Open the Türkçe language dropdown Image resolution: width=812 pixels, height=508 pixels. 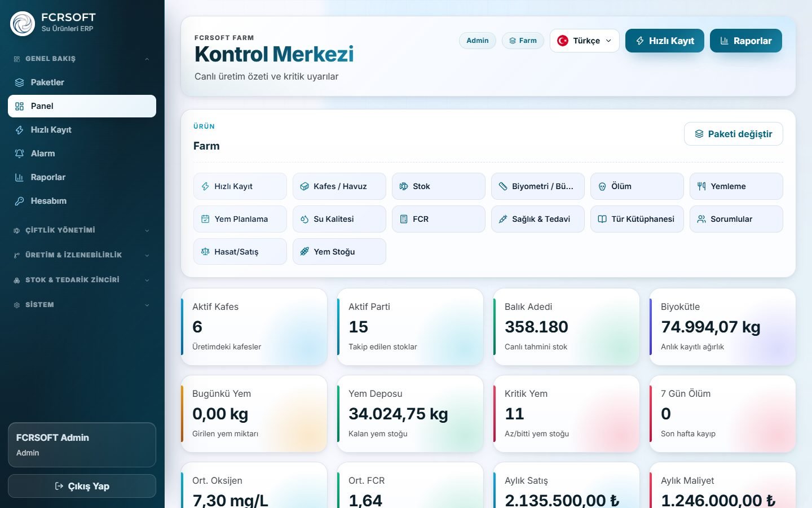585,41
